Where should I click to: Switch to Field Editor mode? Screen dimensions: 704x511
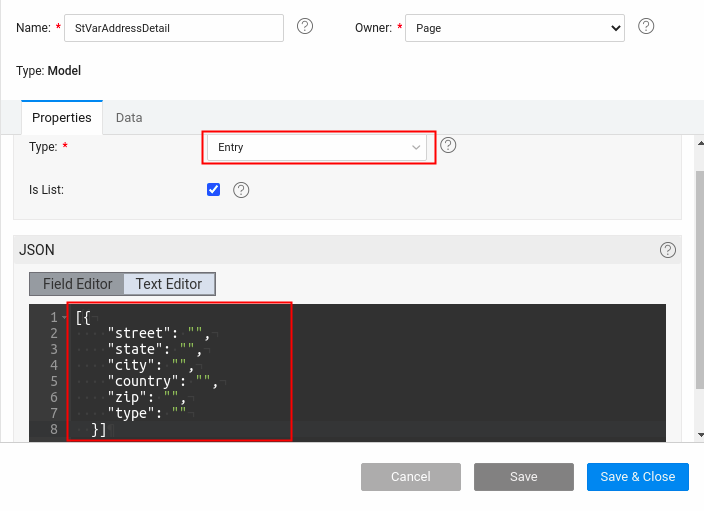(77, 284)
